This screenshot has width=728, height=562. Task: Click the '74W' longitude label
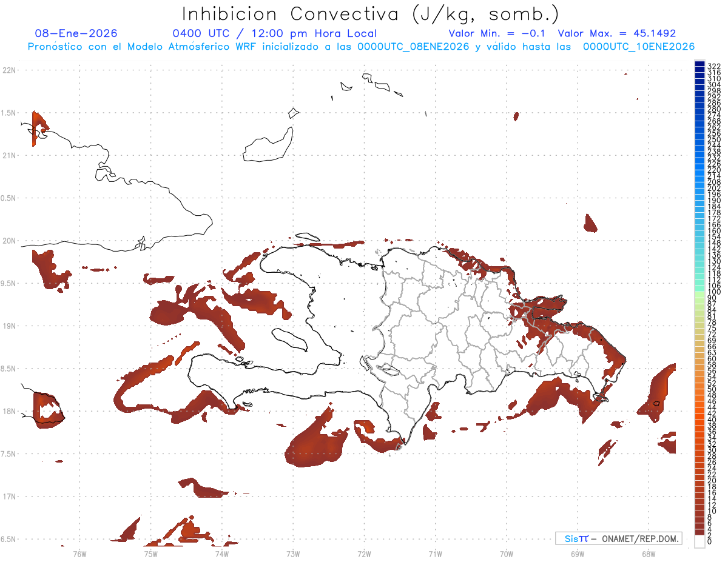coord(221,553)
